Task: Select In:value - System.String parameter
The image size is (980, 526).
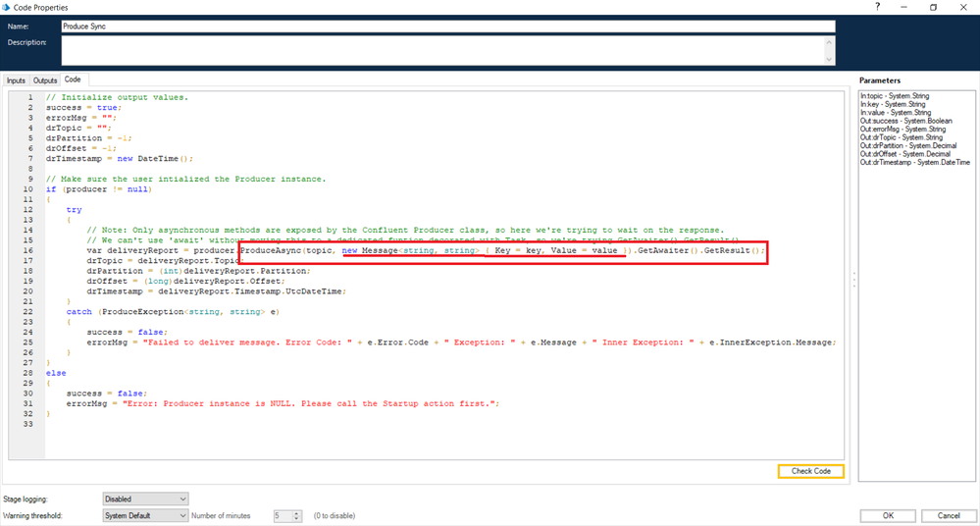Action: [895, 113]
